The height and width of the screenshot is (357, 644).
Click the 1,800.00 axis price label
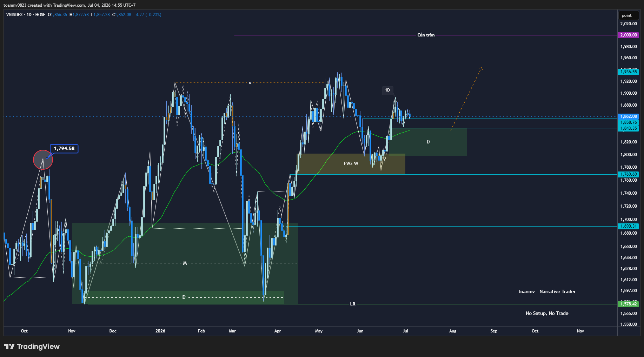click(629, 155)
